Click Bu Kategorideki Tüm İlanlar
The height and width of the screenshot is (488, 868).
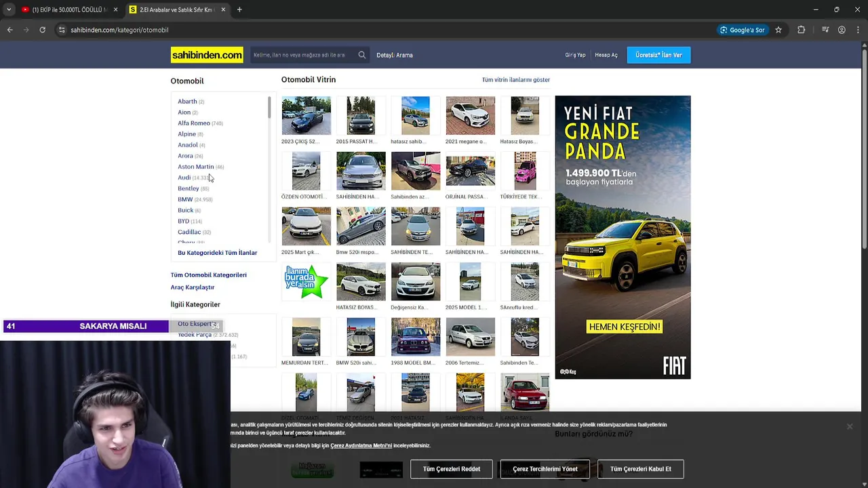[217, 253]
